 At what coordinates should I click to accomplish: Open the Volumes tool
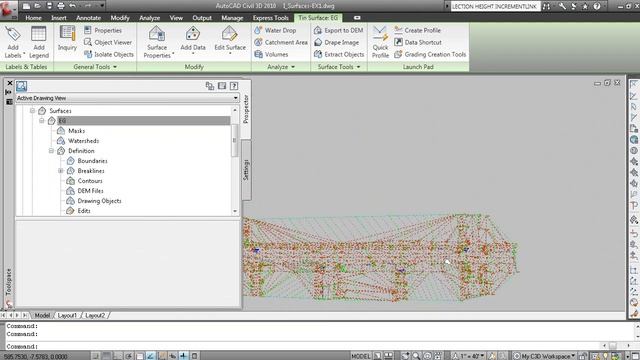click(271, 54)
